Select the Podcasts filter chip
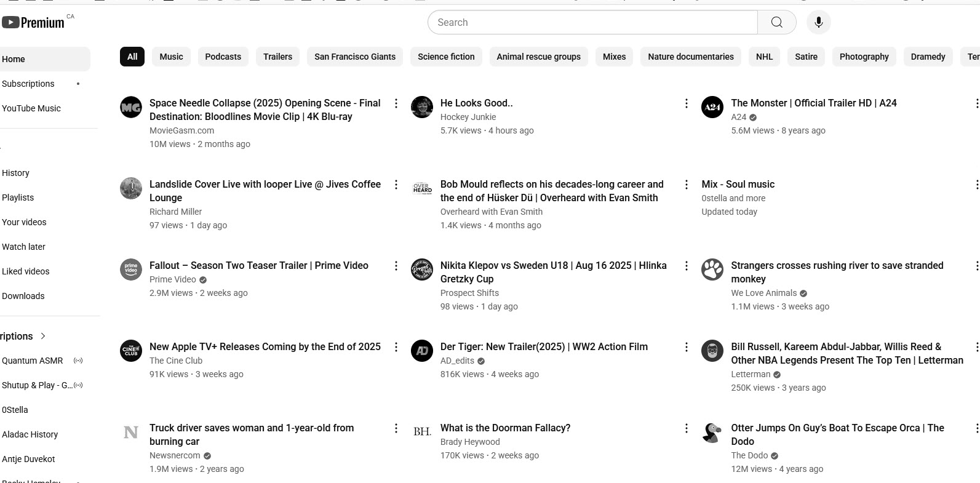This screenshot has height=483, width=980. [223, 57]
